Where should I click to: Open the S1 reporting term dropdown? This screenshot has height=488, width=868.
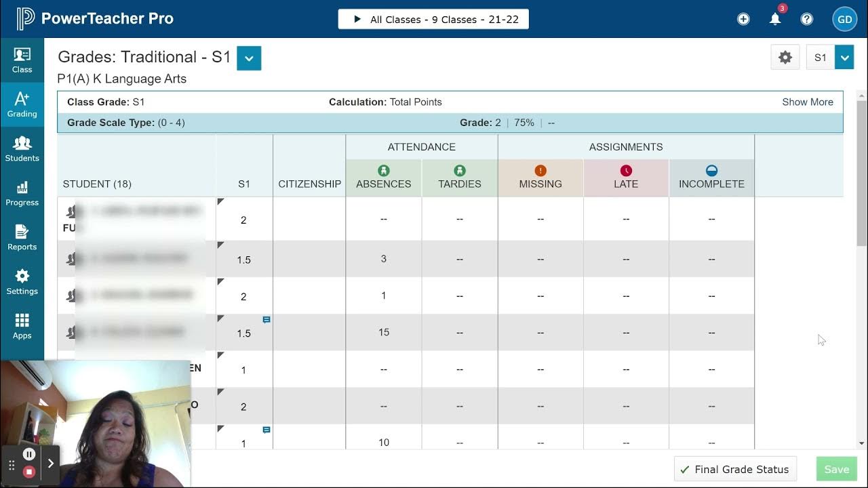844,58
